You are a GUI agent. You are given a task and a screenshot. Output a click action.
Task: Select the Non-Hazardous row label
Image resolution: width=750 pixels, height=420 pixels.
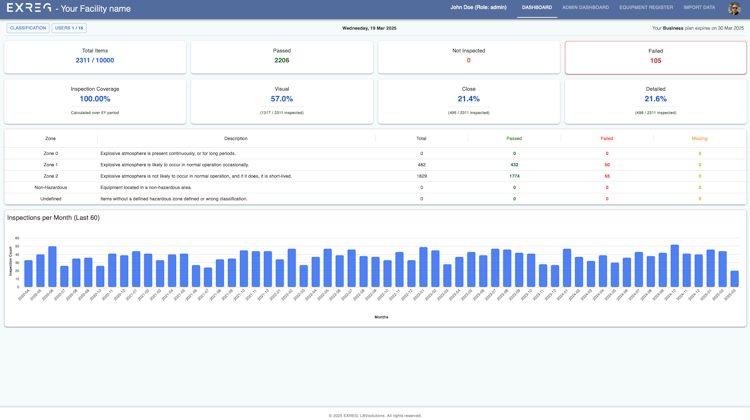coord(50,188)
